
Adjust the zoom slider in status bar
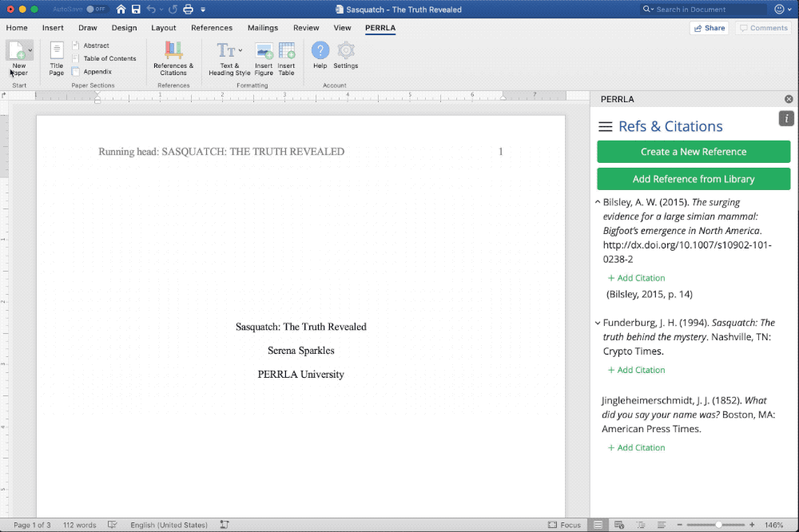(718, 525)
